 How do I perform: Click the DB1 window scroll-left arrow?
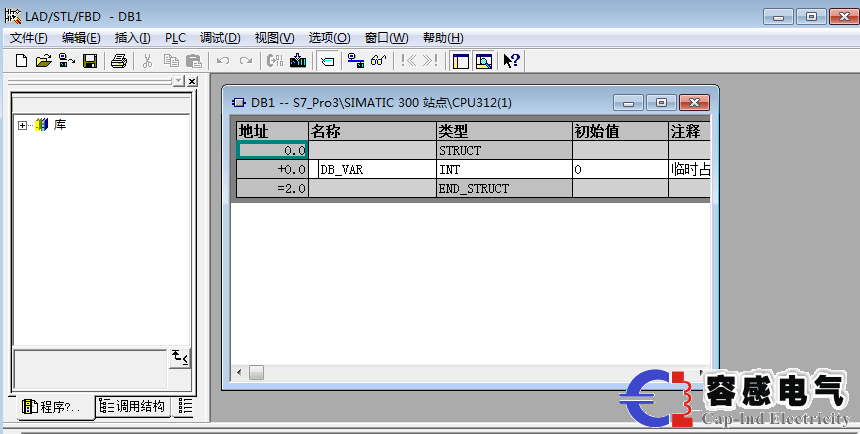pos(239,373)
